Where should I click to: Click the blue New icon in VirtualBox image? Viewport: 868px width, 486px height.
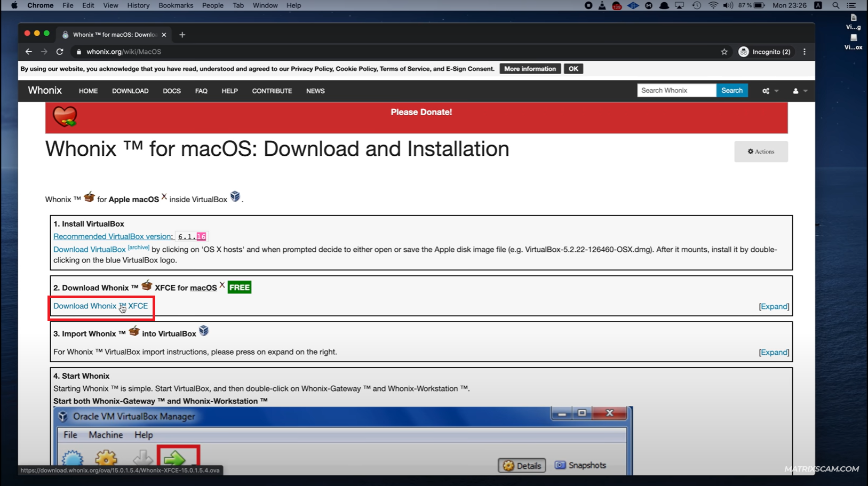pos(73,460)
